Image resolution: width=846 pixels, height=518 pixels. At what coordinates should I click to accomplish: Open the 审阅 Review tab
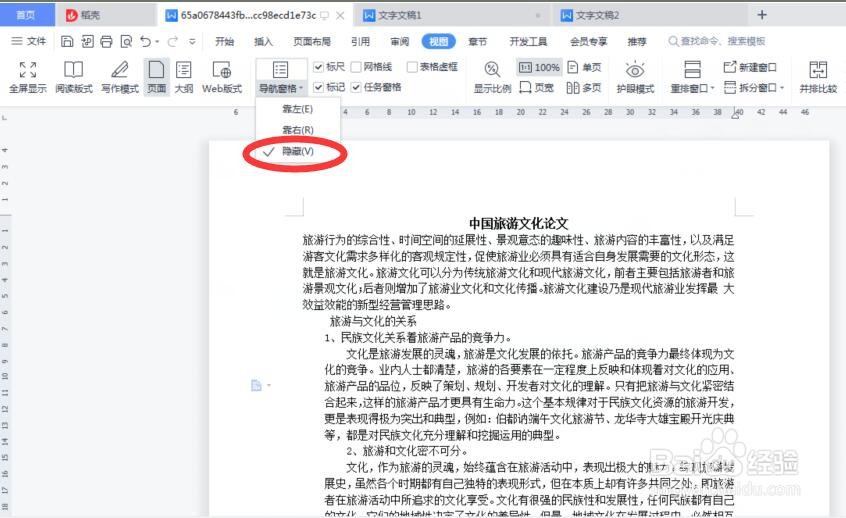pos(400,42)
